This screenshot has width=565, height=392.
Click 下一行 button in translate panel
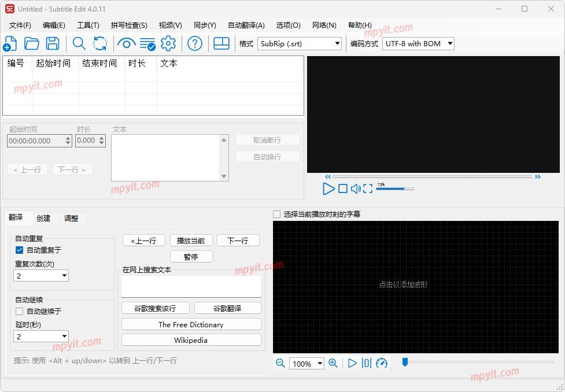pos(238,241)
